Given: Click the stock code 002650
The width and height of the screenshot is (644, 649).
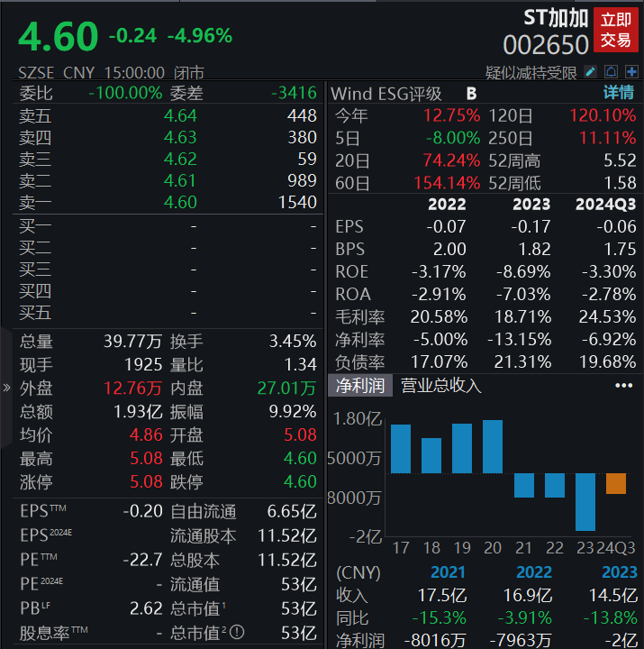Looking at the screenshot, I should pos(546,45).
